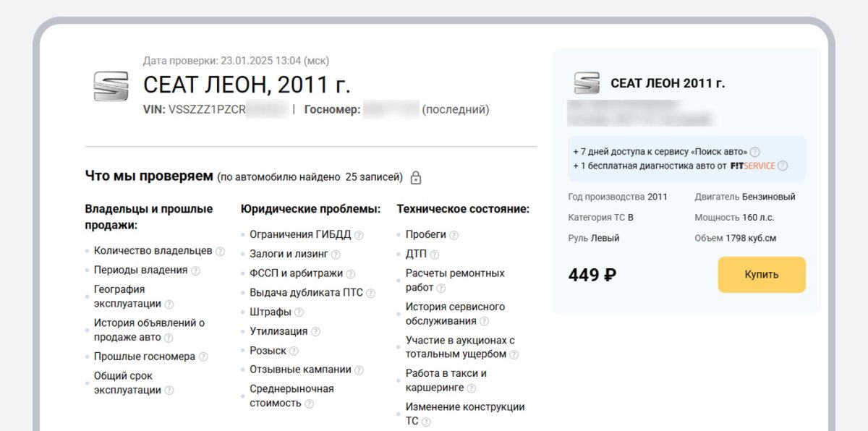868x431 pixels.
Task: Click help icon next to Залоги и лизинг
Action: point(336,255)
